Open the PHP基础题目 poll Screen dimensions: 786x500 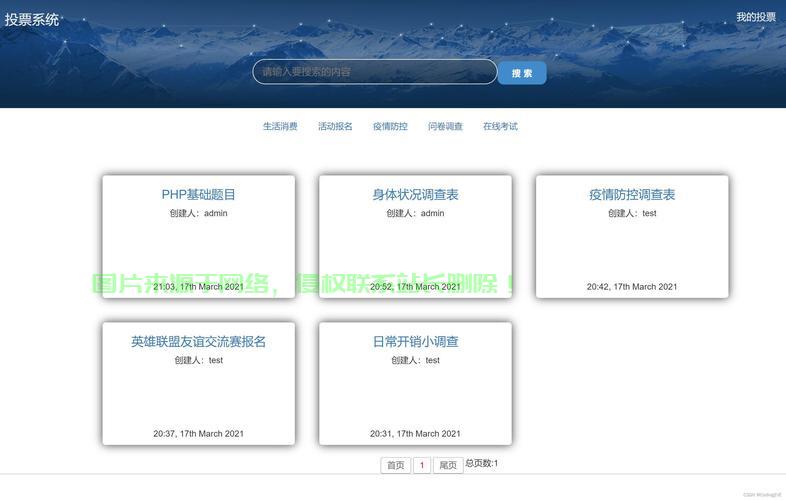click(199, 195)
